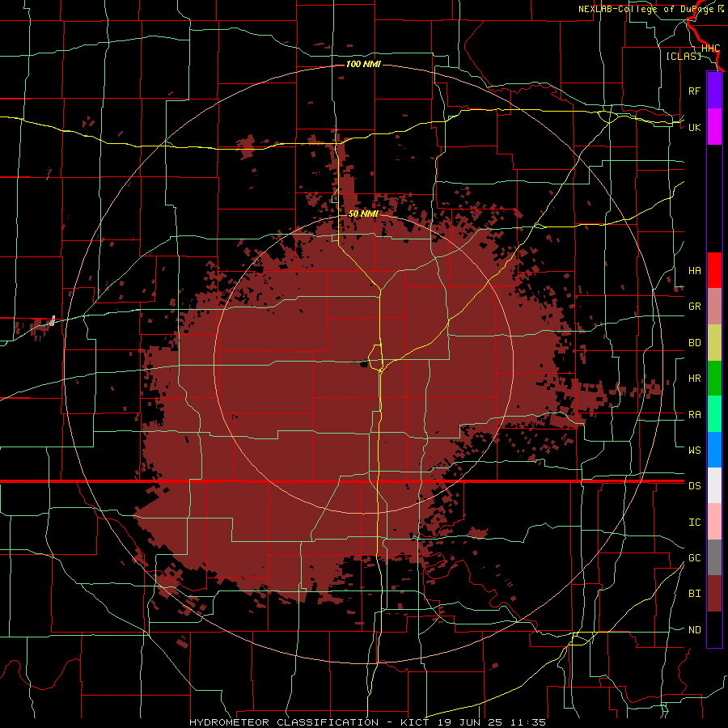728x728 pixels.
Task: Click the HA legend label text
Action: pyautogui.click(x=695, y=271)
